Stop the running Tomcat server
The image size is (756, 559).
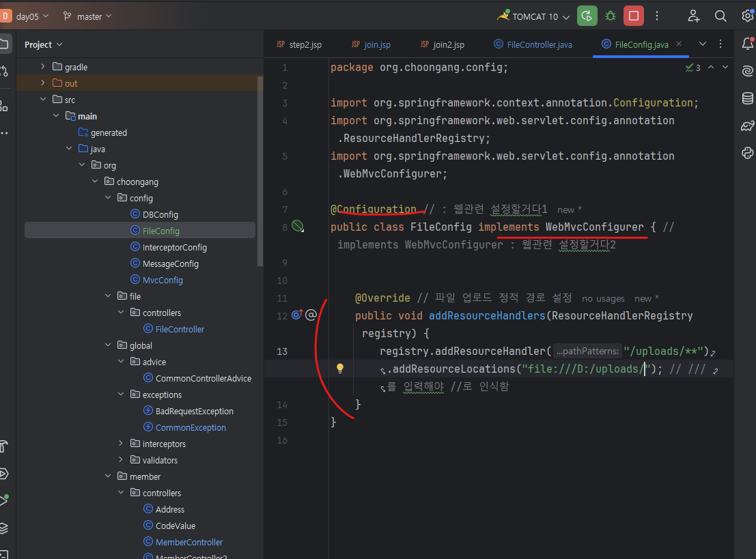pos(634,16)
